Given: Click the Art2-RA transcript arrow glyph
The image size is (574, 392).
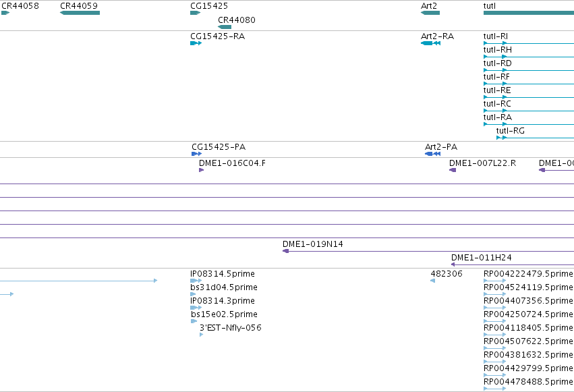Looking at the screenshot, I should click(430, 43).
